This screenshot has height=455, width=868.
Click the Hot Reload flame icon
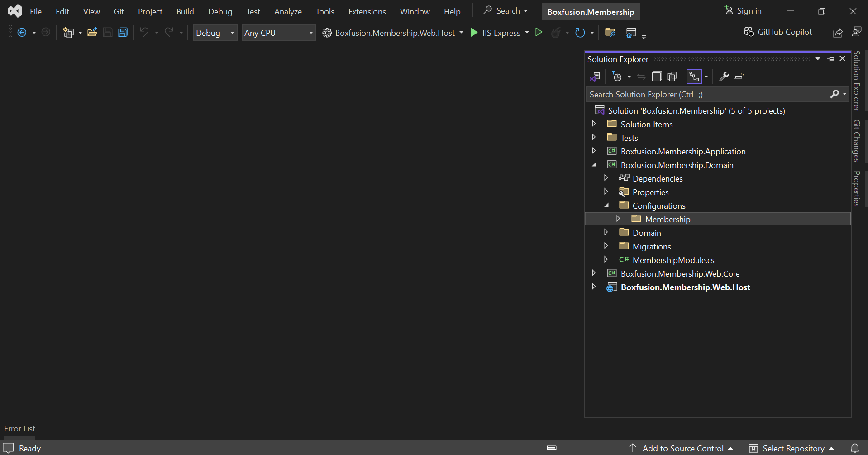pos(556,33)
